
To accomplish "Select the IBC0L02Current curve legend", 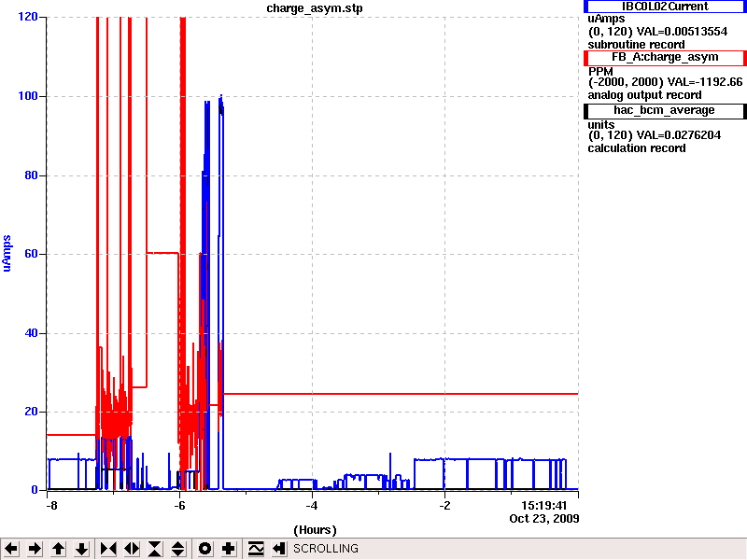I will (665, 7).
